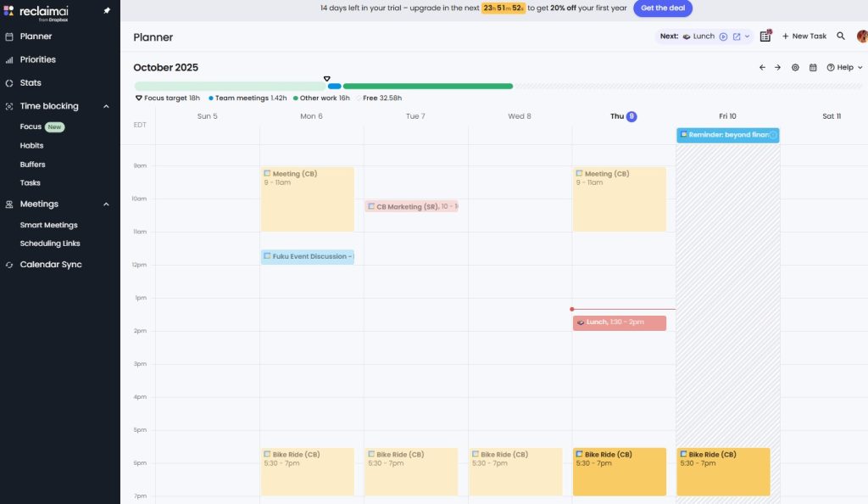Open Priorities in the sidebar
This screenshot has width=868, height=504.
37,59
